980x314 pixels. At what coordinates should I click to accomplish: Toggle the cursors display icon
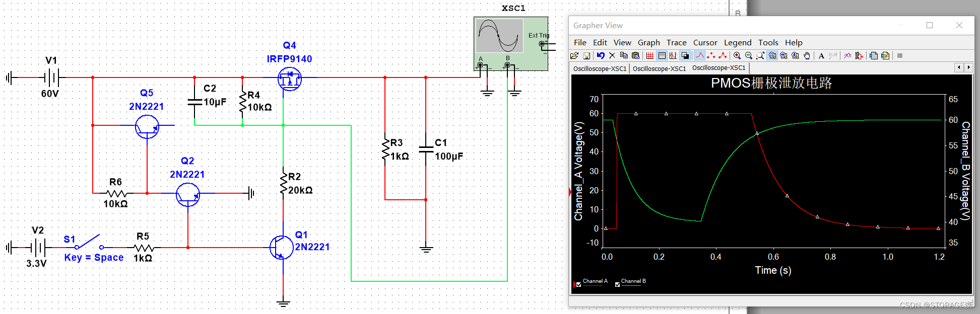click(x=673, y=56)
